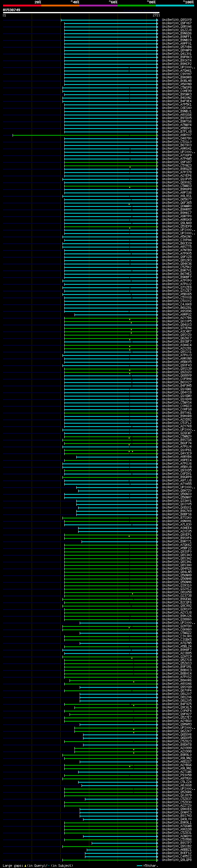Click the white query sequence bar
The height and width of the screenshot is (868, 197).
click(x=81, y=12)
